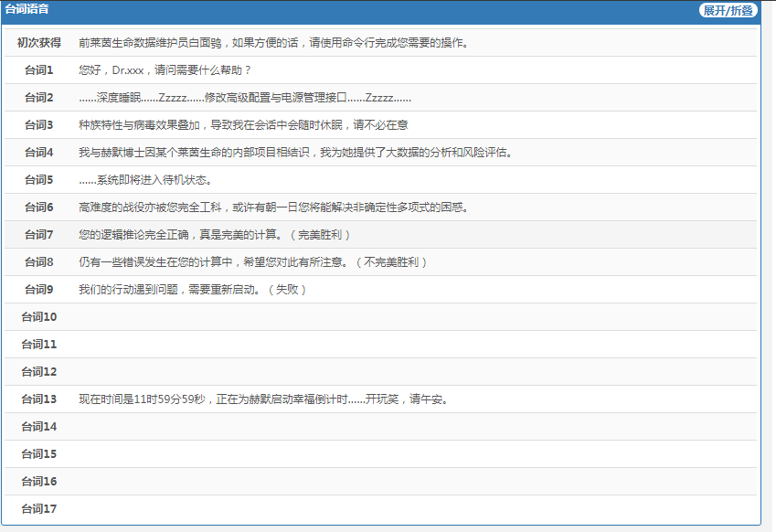Click the 现在时间是11时59分59秒 line text
Image resolution: width=776 pixels, height=532 pixels.
263,399
